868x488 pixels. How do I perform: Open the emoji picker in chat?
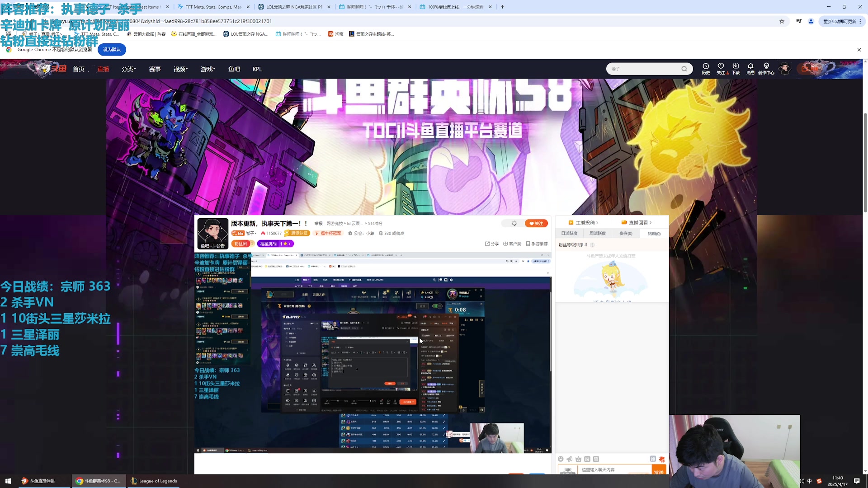(x=561, y=459)
